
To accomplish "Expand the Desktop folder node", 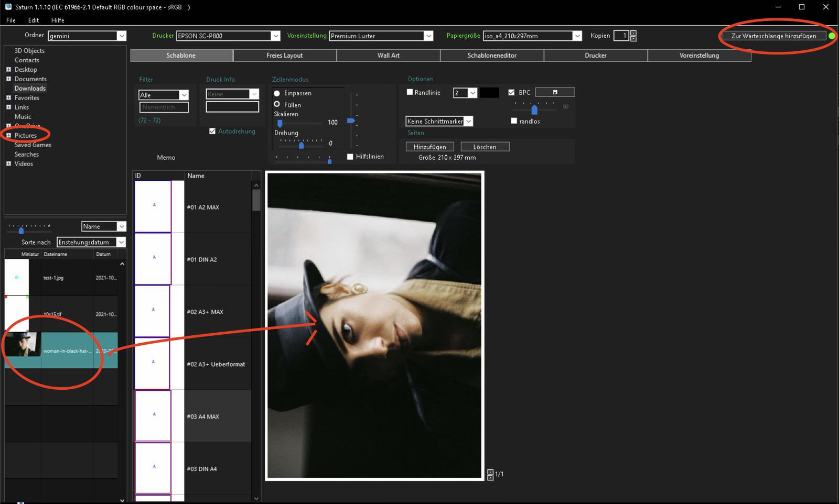I will (x=8, y=69).
